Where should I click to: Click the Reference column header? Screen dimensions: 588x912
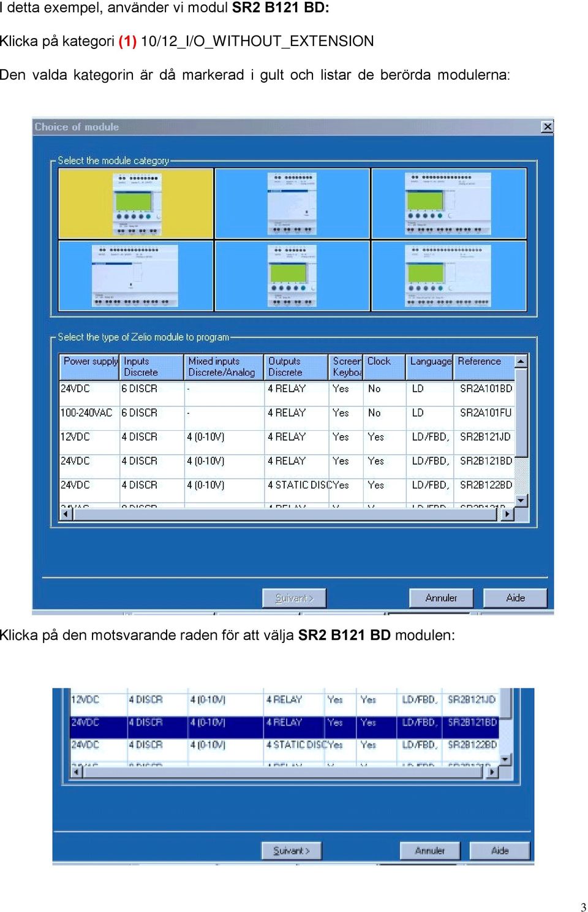pyautogui.click(x=484, y=367)
